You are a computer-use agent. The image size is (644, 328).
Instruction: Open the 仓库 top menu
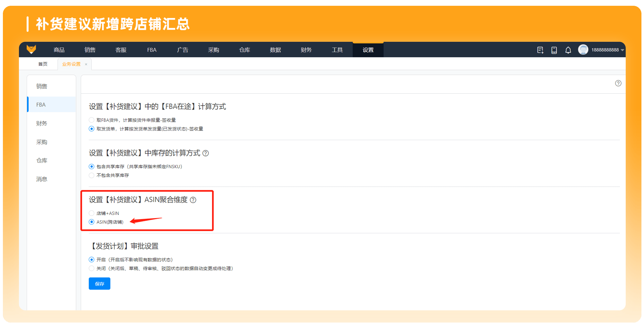click(x=245, y=50)
